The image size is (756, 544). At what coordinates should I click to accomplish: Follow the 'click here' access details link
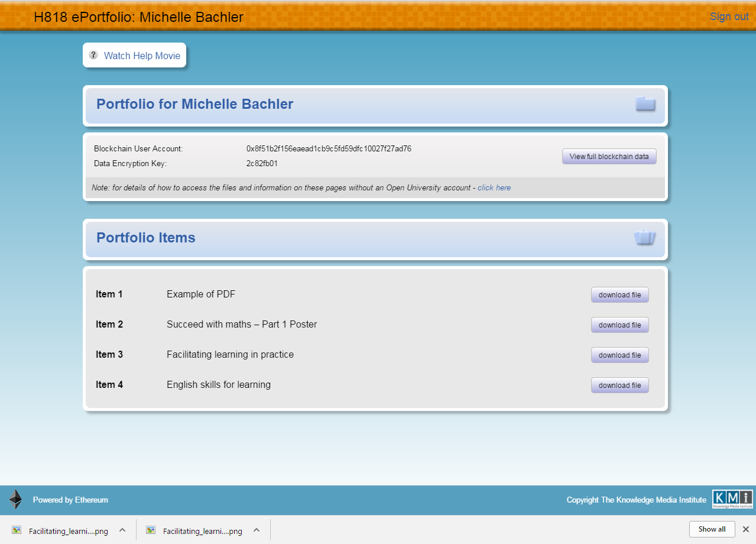tap(494, 188)
